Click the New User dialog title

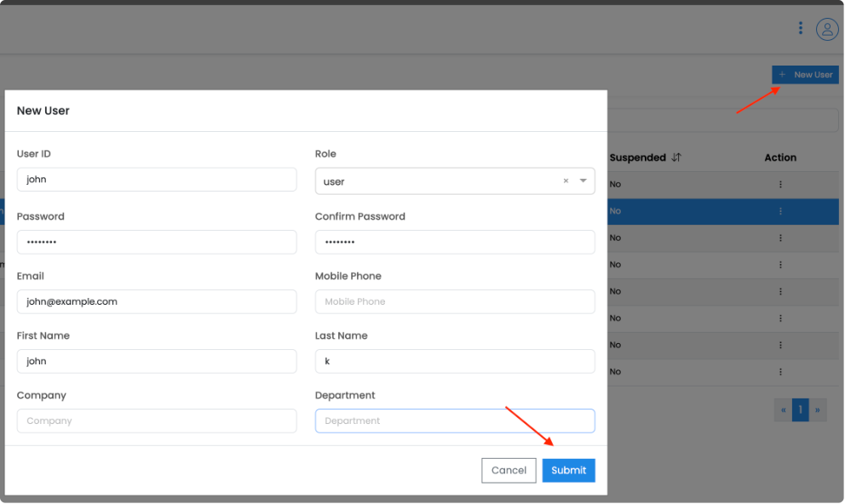click(43, 111)
